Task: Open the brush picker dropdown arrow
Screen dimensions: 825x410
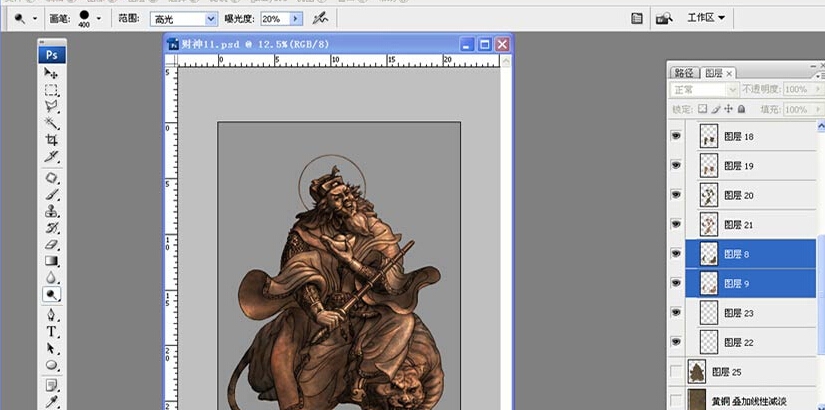Action: coord(98,18)
